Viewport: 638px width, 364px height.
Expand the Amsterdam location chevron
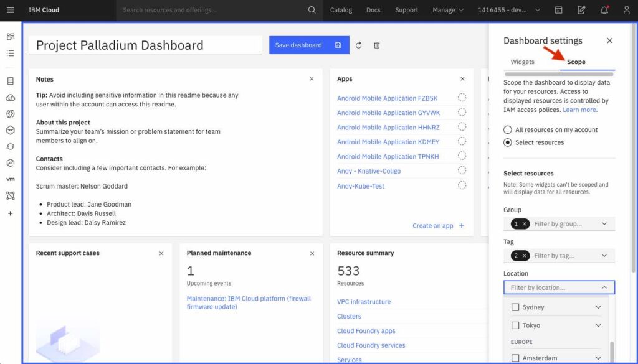[x=598, y=358]
